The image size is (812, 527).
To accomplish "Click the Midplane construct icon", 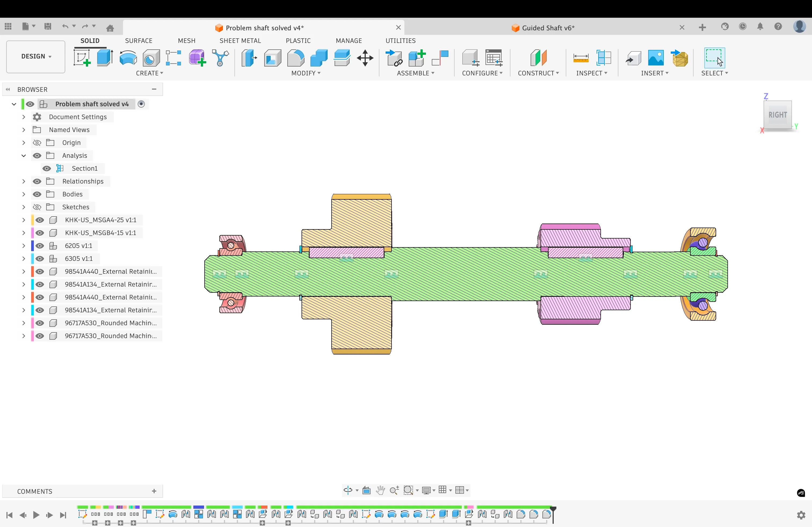I will click(539, 58).
